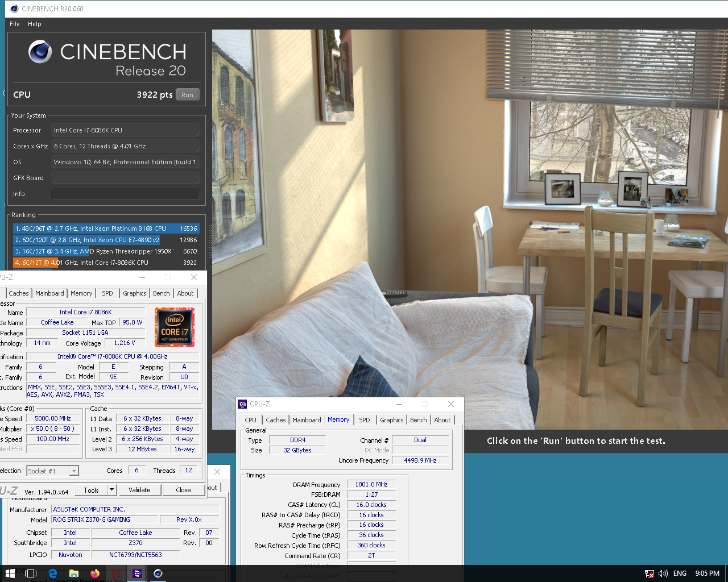Launch Firefox from the taskbar

[95, 573]
